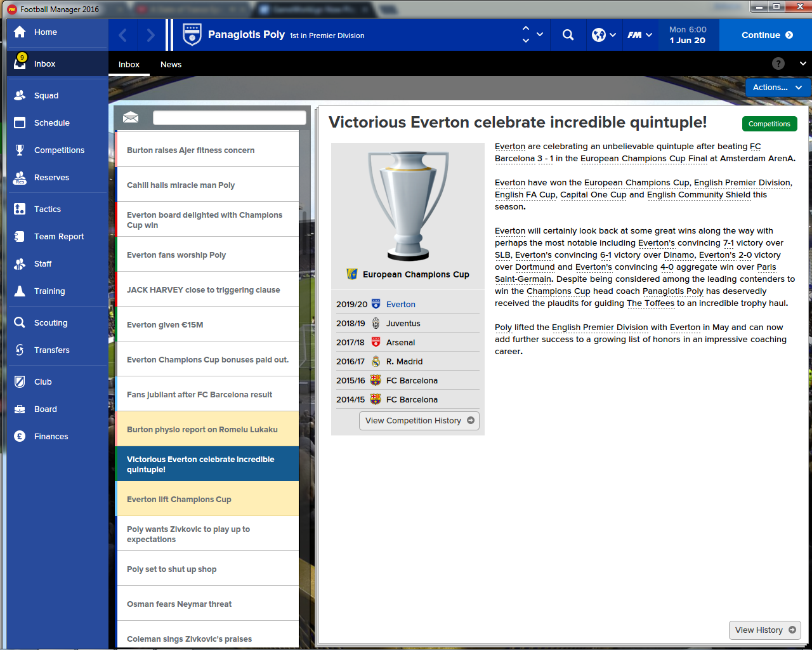Viewport: 812px width, 650px height.
Task: Expand the Actions dropdown
Action: (778, 88)
